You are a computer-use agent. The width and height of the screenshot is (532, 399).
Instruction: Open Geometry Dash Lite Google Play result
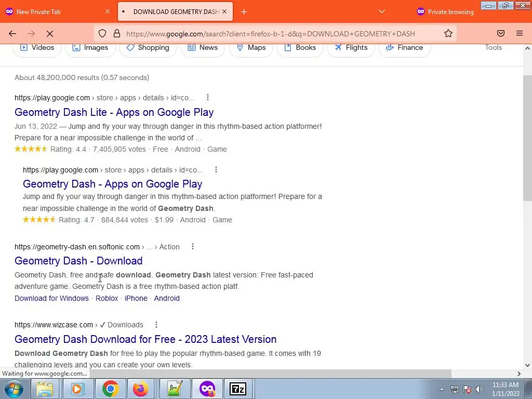click(114, 112)
